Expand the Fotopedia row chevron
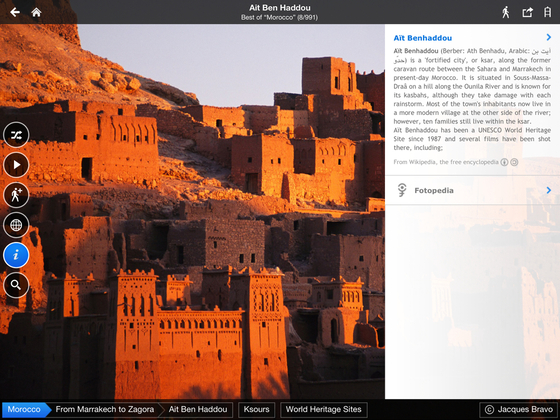This screenshot has height=420, width=560. point(549,190)
